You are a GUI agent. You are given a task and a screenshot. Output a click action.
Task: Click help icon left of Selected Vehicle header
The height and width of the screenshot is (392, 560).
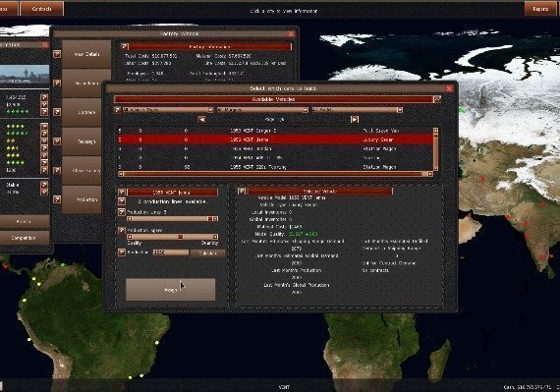(x=242, y=191)
